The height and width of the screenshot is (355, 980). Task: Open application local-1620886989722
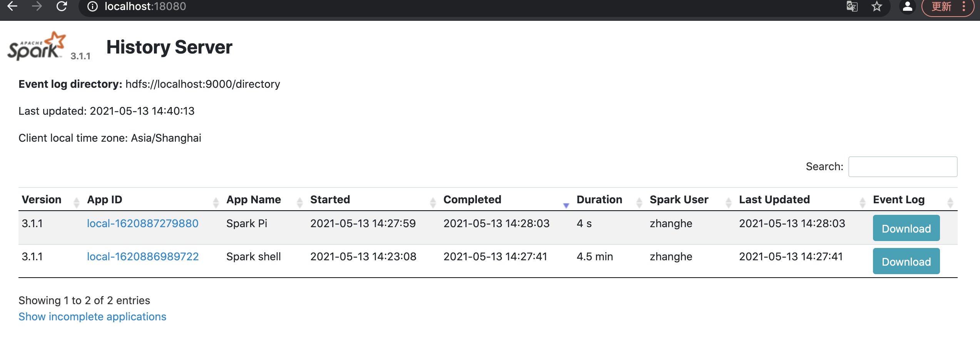click(143, 256)
